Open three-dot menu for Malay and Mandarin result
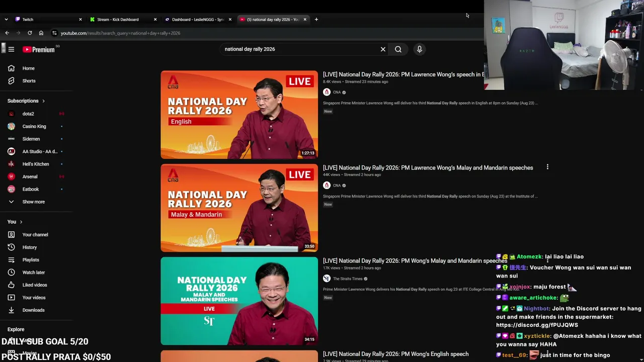This screenshot has width=644, height=362. pos(547,167)
